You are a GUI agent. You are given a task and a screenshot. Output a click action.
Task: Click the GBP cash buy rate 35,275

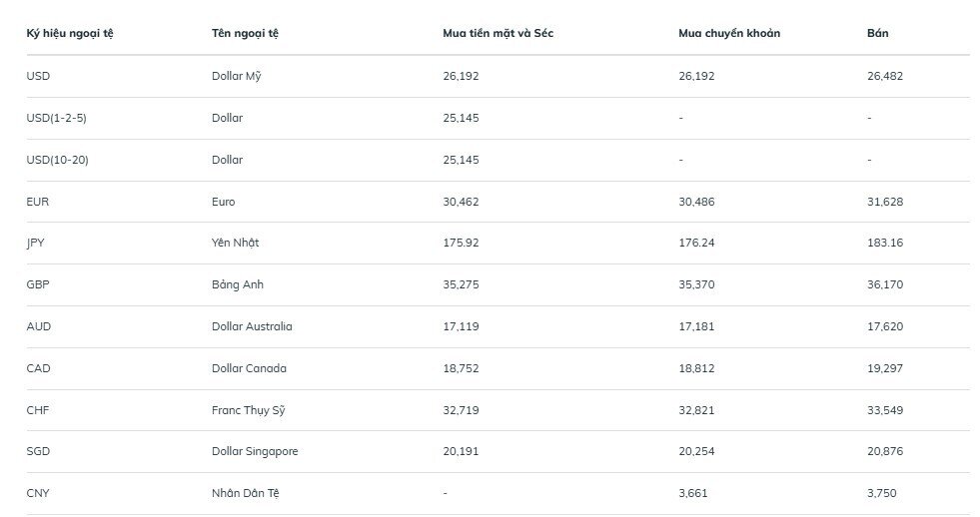[461, 284]
